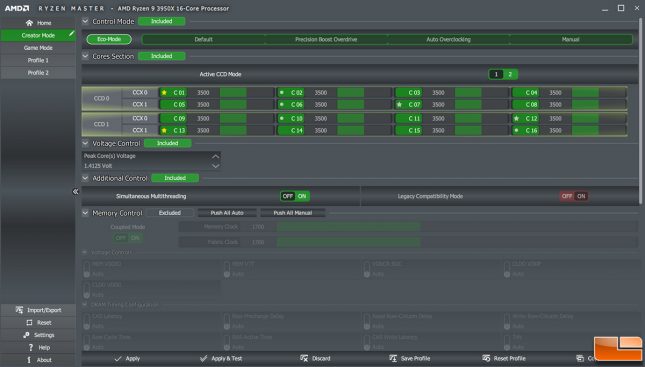Decrease Peak Core(s) Voltage with down arrow

[216, 166]
